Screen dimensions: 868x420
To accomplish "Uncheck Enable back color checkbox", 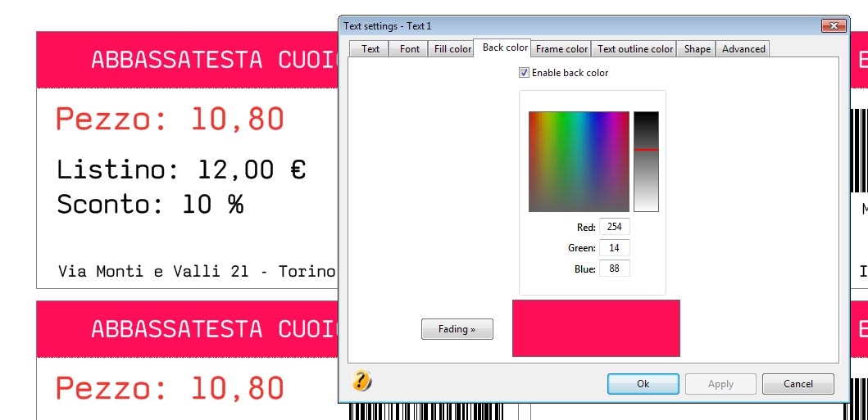I will (524, 72).
